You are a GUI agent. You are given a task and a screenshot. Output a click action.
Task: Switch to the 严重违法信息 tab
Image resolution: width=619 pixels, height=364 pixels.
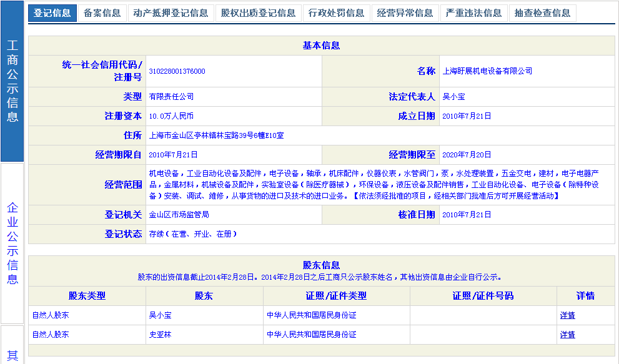click(473, 13)
